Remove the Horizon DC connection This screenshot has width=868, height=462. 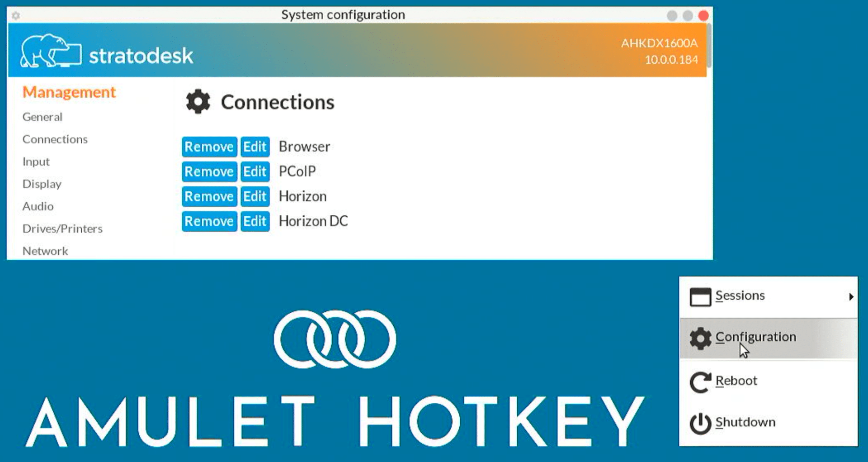(209, 221)
